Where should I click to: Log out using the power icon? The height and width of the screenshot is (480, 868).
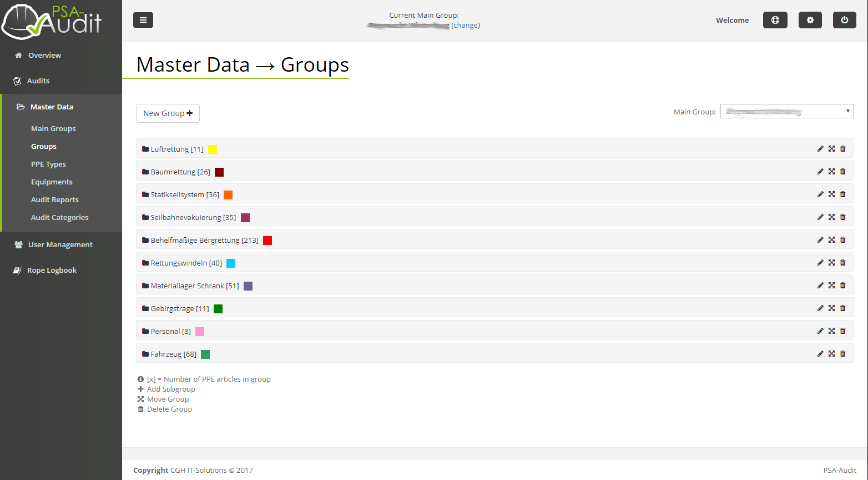point(844,20)
